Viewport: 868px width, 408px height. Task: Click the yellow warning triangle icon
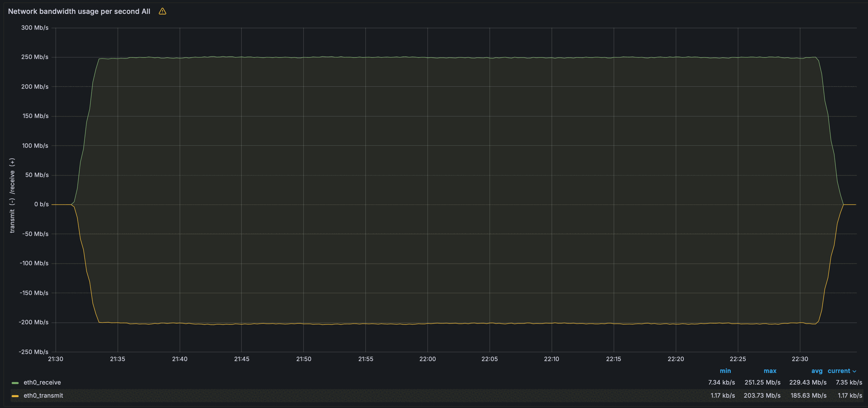162,11
